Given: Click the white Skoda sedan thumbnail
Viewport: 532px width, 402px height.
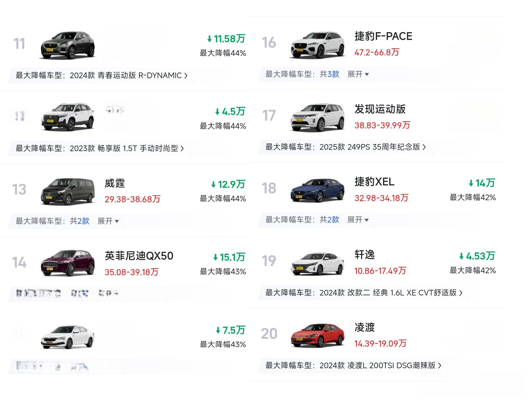Looking at the screenshot, I should 68,337.
